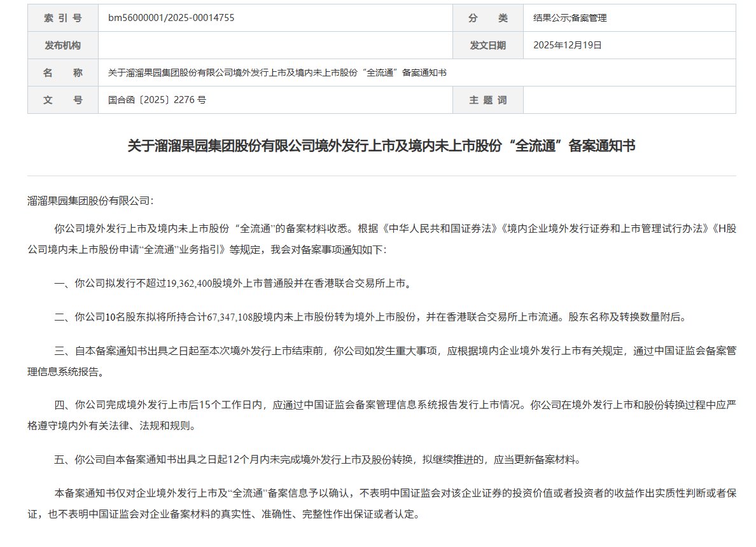The image size is (756, 547).
Task: Click the index number bm56000001/2025-00014755
Action: pos(171,18)
